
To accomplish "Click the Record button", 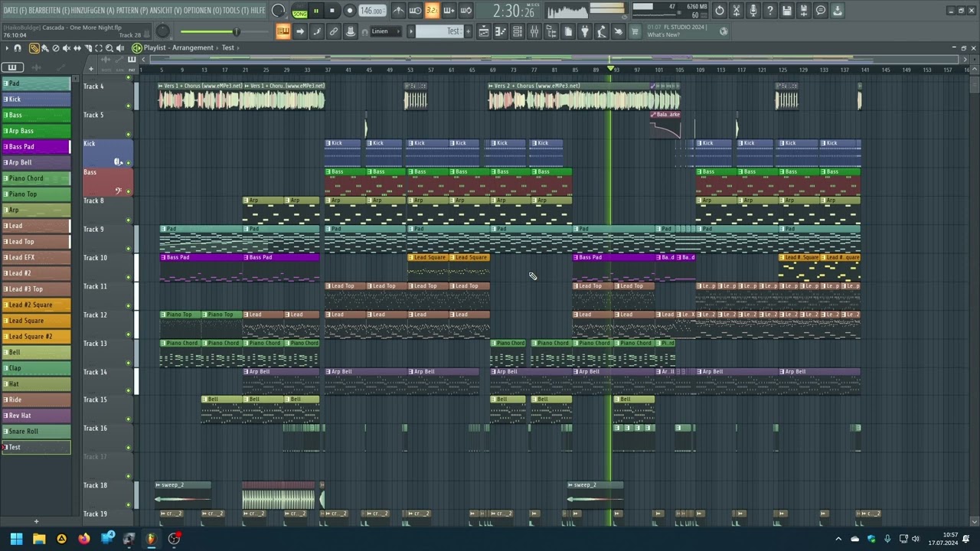I will [x=349, y=11].
